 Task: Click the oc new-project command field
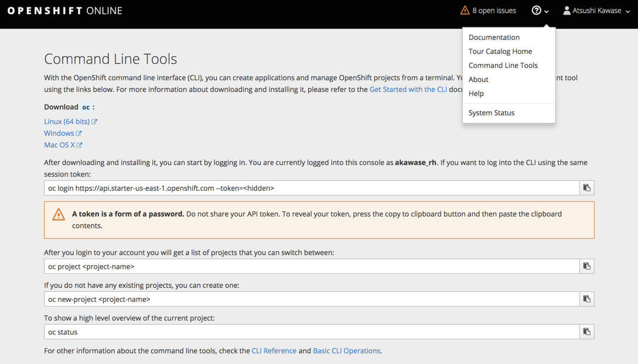(312, 300)
